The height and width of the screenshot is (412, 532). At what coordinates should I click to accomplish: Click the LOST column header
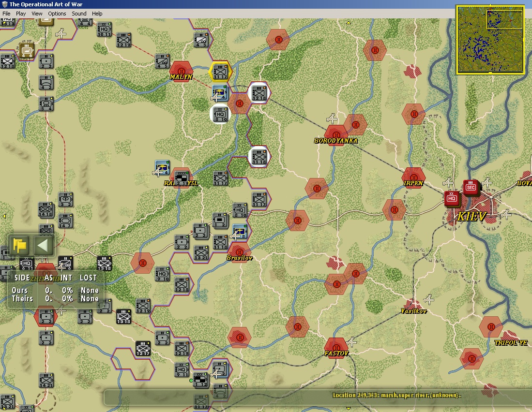[88, 278]
